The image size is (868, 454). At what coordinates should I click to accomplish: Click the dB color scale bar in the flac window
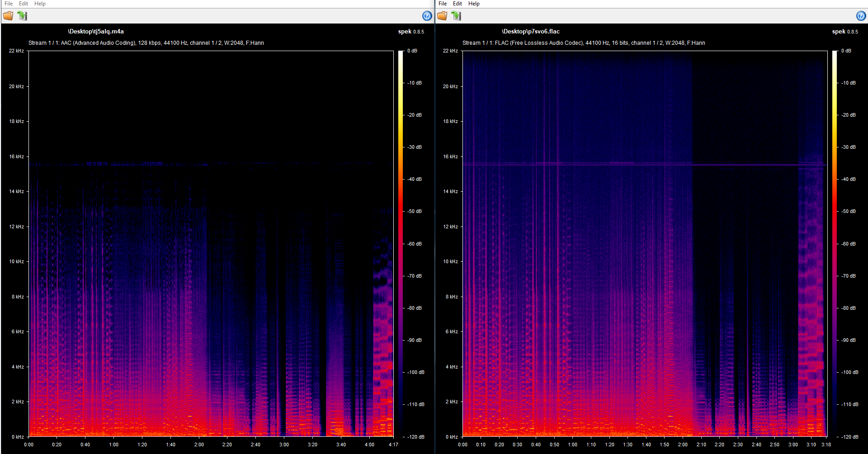835,244
